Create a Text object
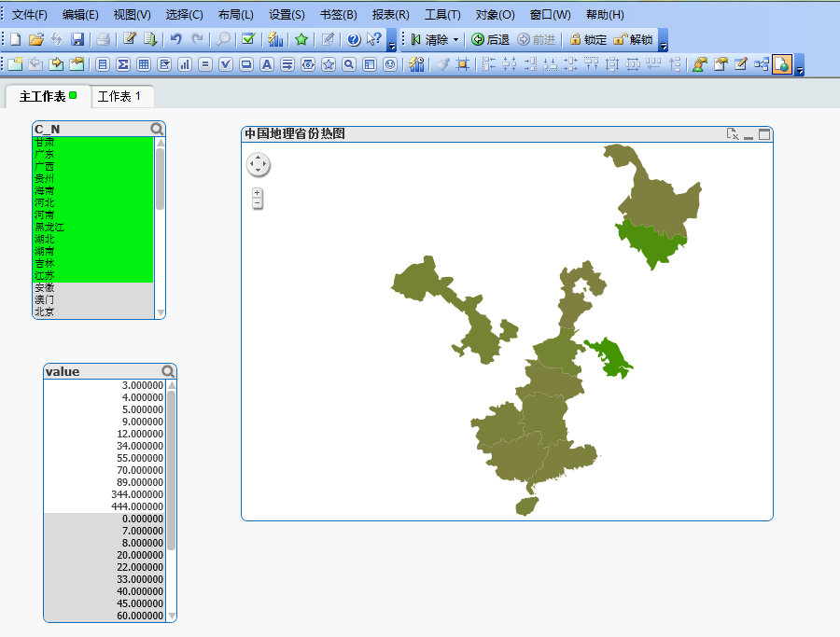840x637 pixels. click(266, 64)
